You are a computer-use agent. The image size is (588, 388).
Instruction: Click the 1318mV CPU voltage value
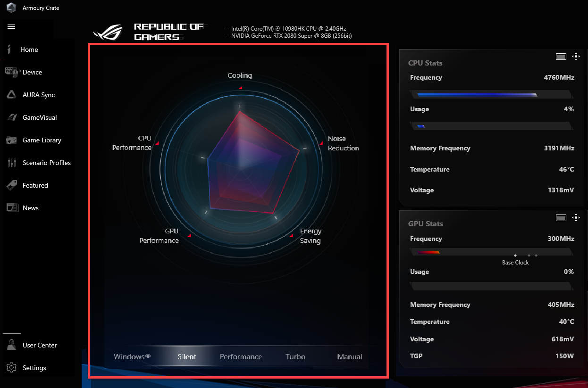tap(561, 190)
